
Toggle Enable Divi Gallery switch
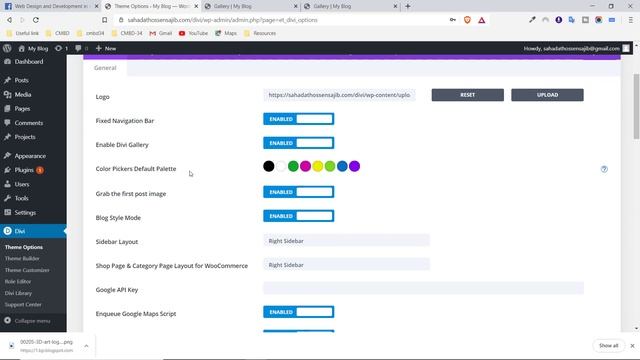point(298,143)
